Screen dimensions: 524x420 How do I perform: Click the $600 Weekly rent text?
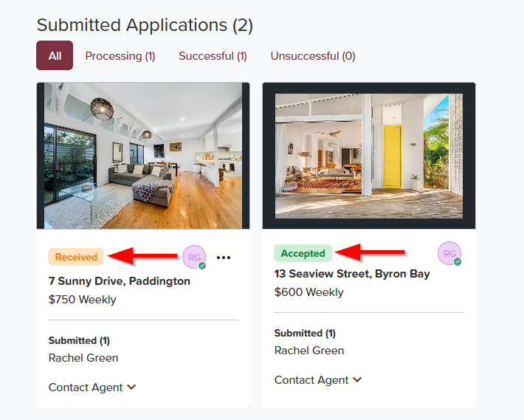(x=308, y=292)
